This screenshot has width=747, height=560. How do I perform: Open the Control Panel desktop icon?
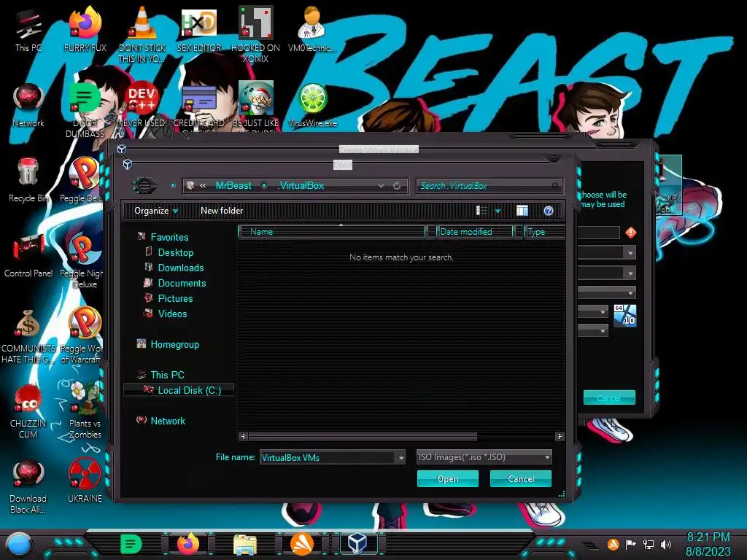28,255
